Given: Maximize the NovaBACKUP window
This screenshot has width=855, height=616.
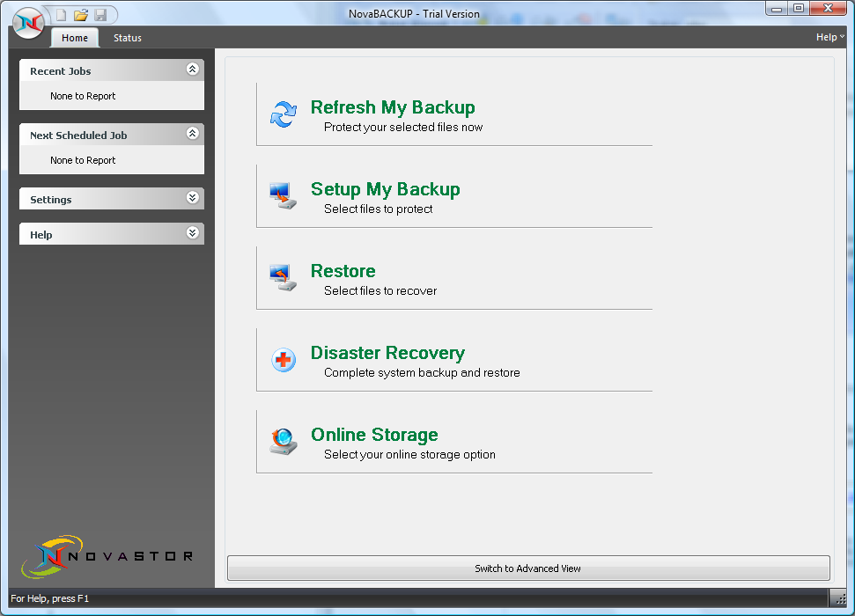Looking at the screenshot, I should (799, 8).
